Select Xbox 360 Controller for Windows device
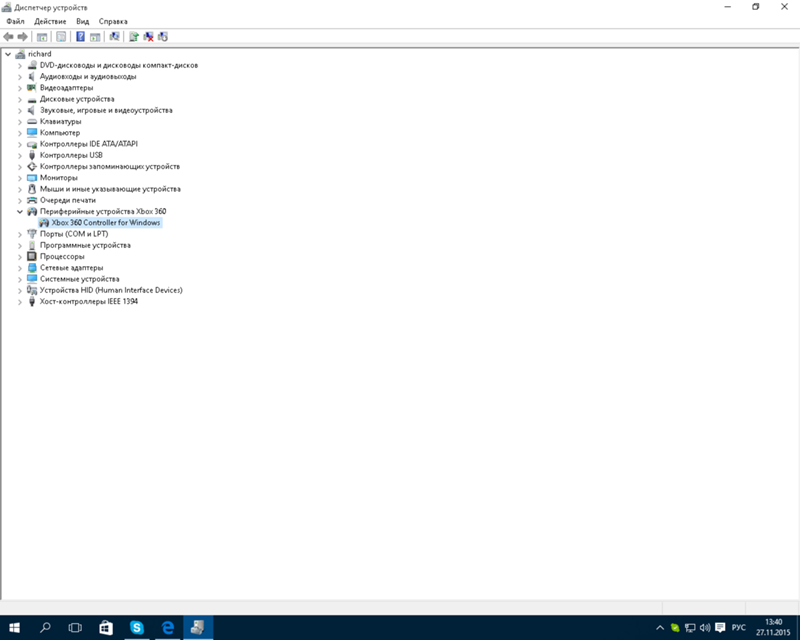This screenshot has height=640, width=800. (106, 223)
